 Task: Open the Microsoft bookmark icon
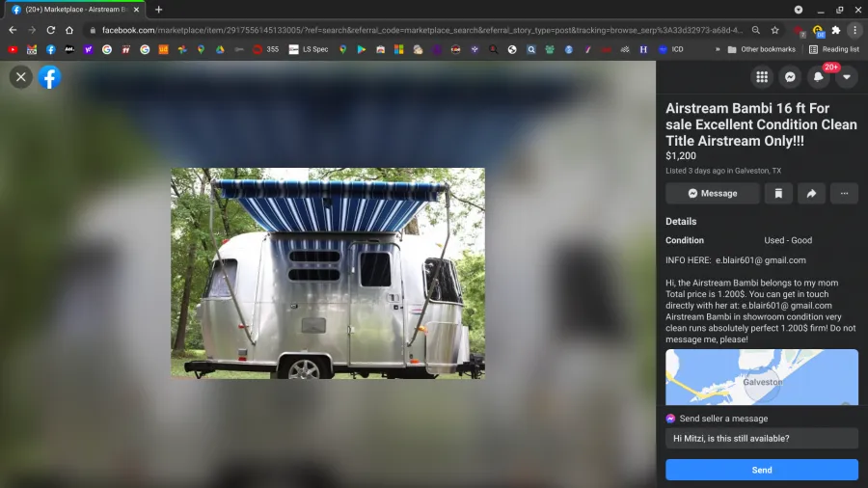[398, 49]
